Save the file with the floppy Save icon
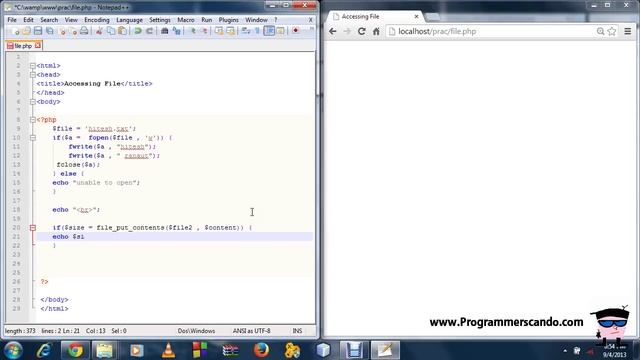The image size is (640, 360). pos(38,31)
